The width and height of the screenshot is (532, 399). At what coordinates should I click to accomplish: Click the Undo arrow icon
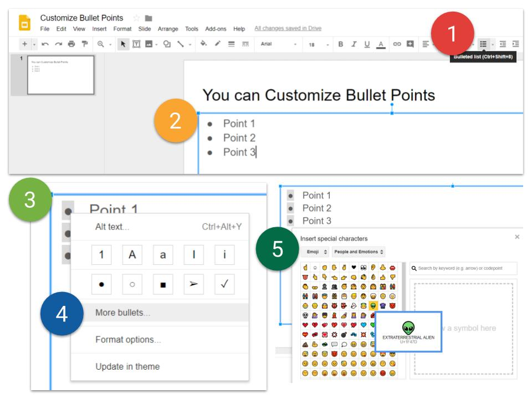point(45,44)
